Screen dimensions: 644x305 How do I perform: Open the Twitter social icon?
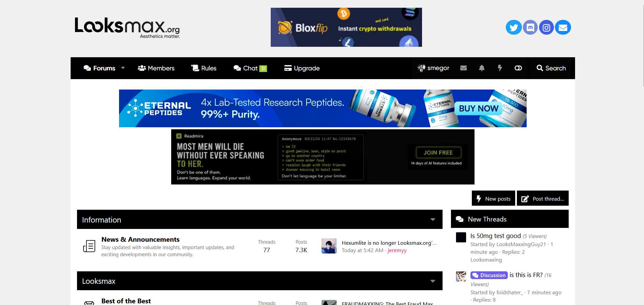(x=514, y=27)
